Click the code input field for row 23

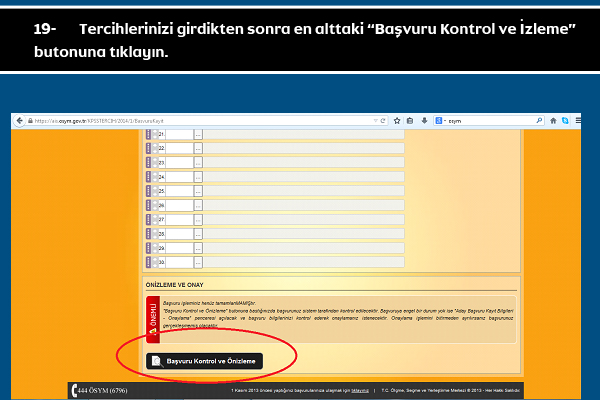tap(179, 162)
